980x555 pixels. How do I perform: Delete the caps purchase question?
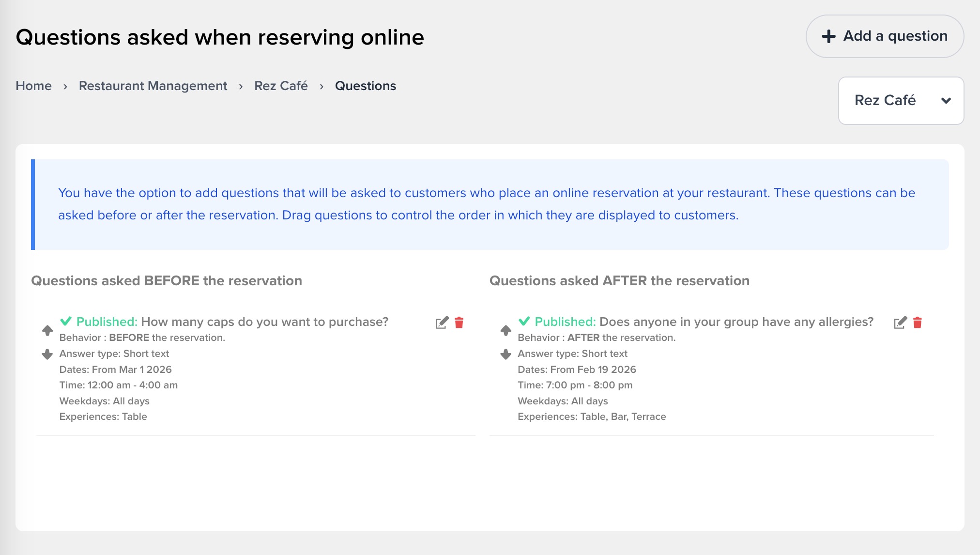(x=459, y=323)
